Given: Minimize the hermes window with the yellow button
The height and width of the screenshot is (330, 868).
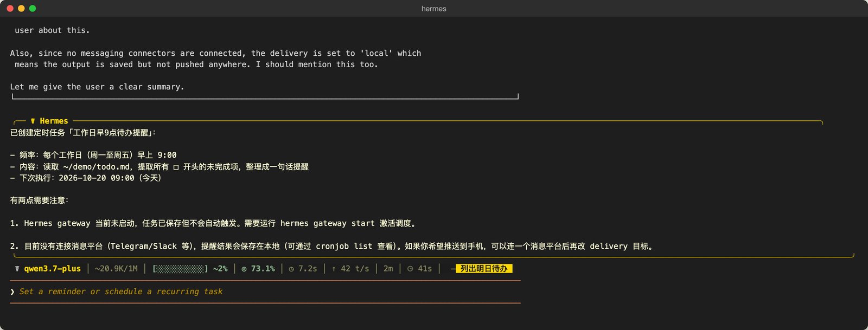Looking at the screenshot, I should [21, 9].
